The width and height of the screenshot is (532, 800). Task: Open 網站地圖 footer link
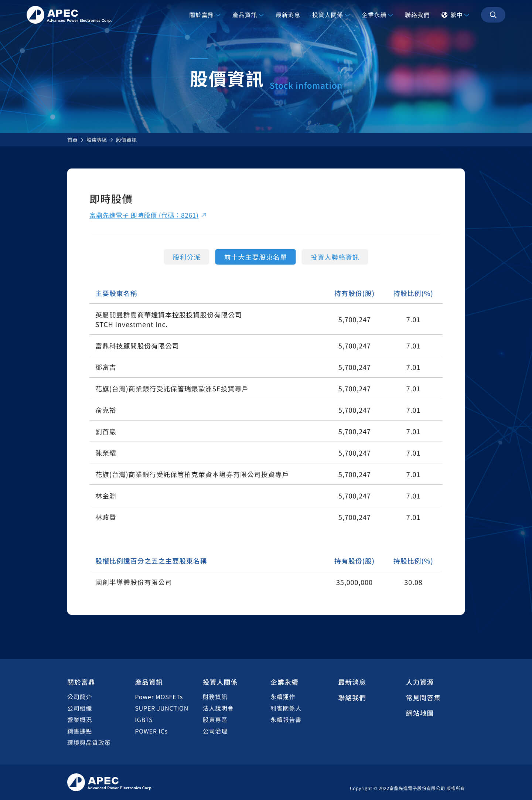point(420,713)
